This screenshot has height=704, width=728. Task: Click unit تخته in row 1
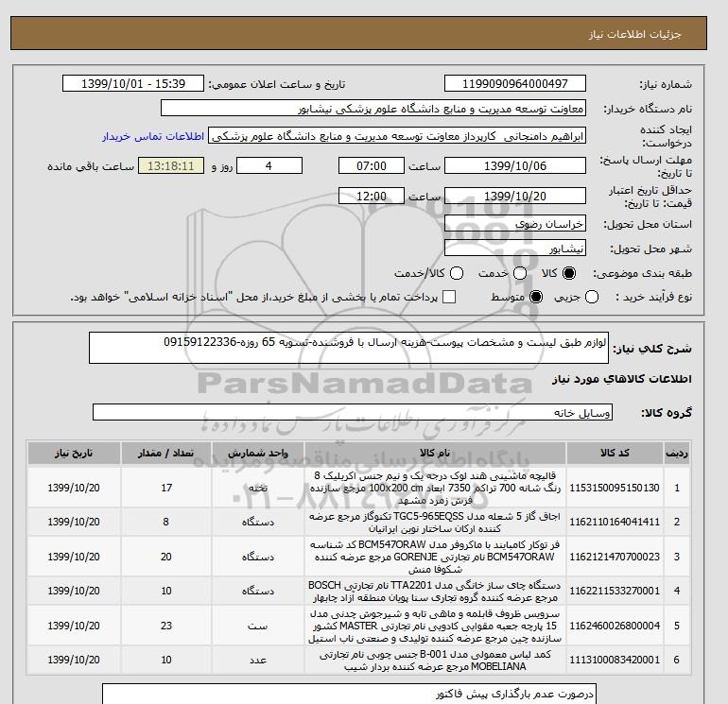[x=258, y=488]
